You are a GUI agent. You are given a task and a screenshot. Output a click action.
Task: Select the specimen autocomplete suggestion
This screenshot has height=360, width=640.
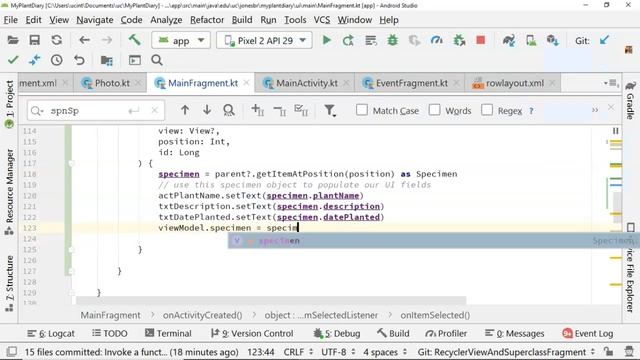(433, 241)
